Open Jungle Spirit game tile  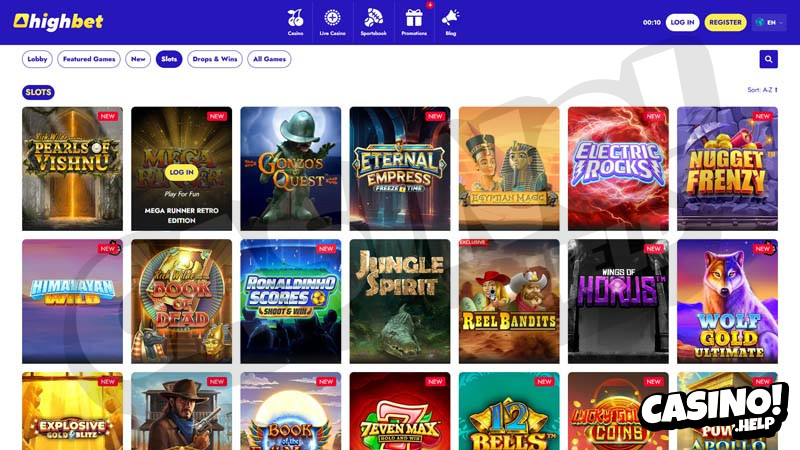[x=400, y=302]
